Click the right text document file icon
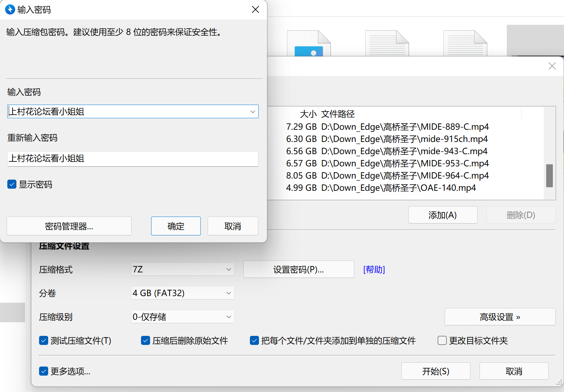564x392 pixels. pyautogui.click(x=465, y=43)
